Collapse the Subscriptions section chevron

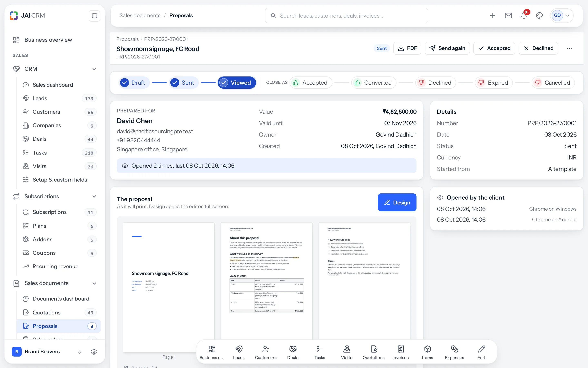point(94,196)
